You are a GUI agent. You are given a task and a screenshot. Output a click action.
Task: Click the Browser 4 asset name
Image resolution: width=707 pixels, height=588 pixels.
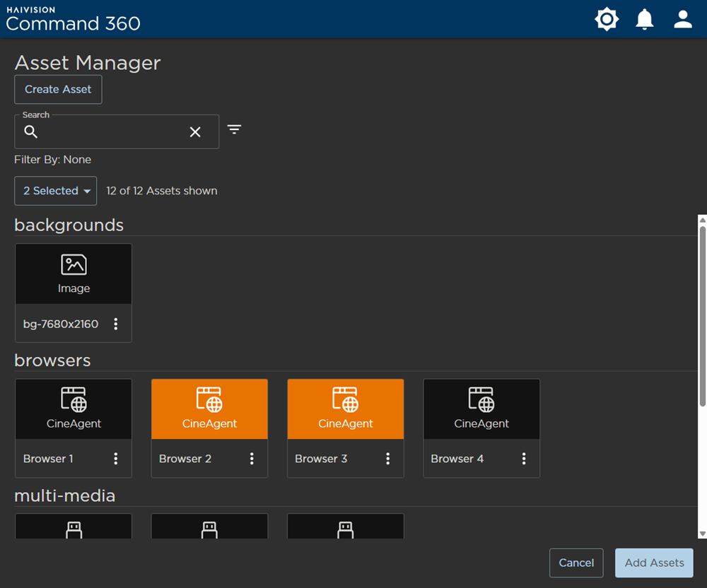tap(457, 459)
